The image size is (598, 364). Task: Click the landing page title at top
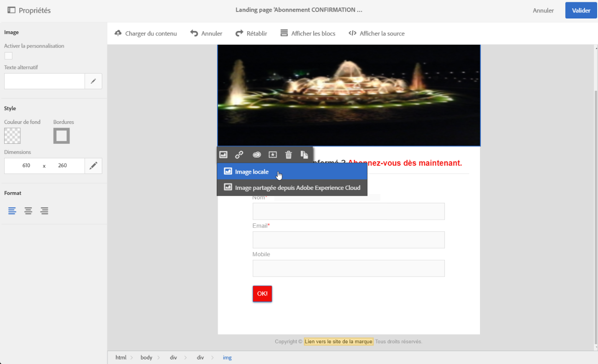pyautogui.click(x=299, y=10)
